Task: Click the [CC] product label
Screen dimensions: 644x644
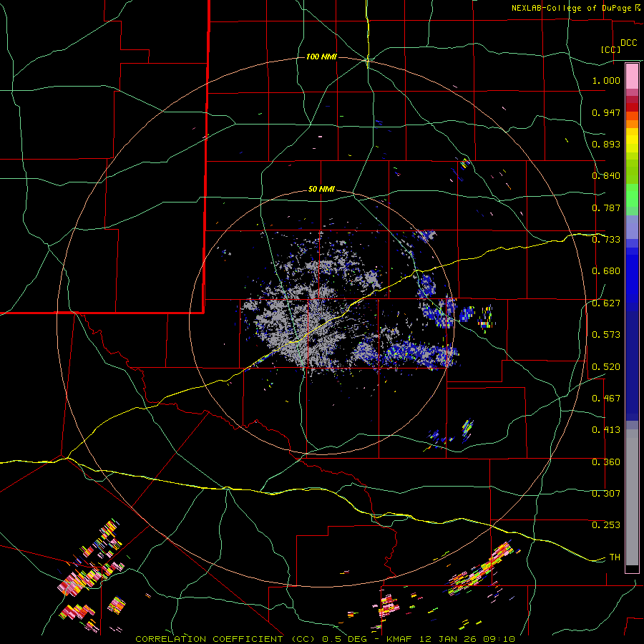Action: coord(611,49)
